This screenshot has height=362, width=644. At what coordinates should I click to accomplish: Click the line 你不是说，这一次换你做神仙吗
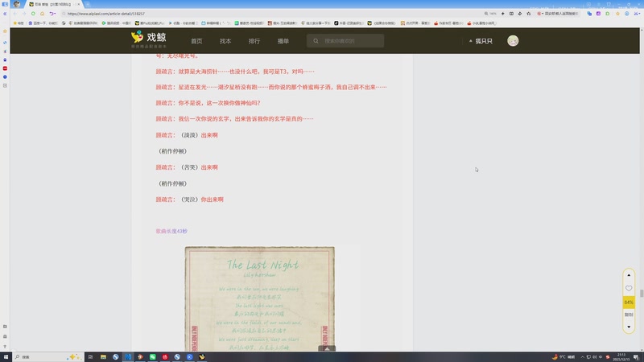coord(208,103)
